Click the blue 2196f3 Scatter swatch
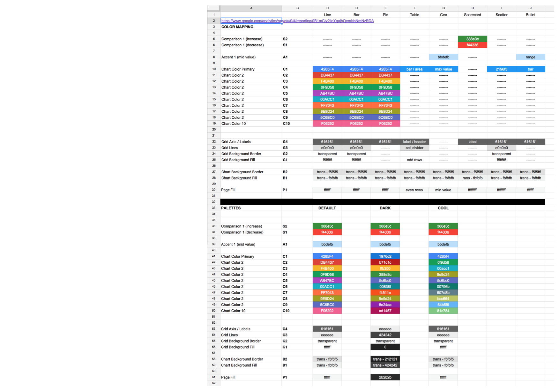This screenshot has height=392, width=559. (502, 69)
